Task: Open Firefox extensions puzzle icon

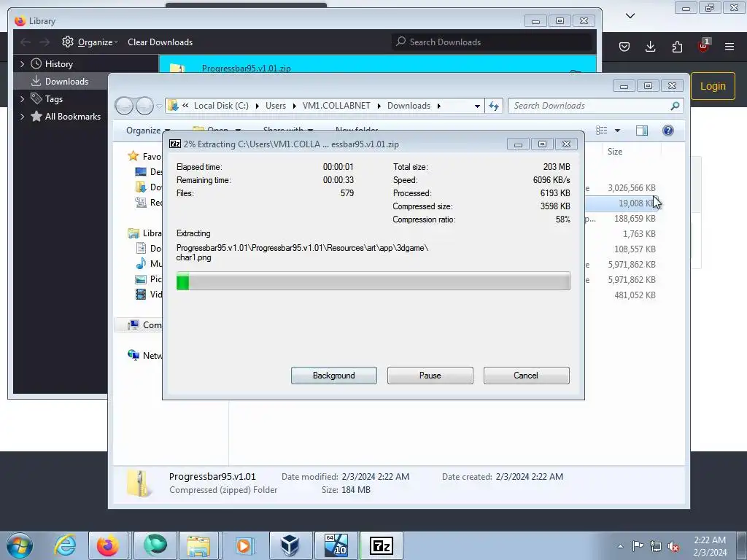Action: point(677,47)
